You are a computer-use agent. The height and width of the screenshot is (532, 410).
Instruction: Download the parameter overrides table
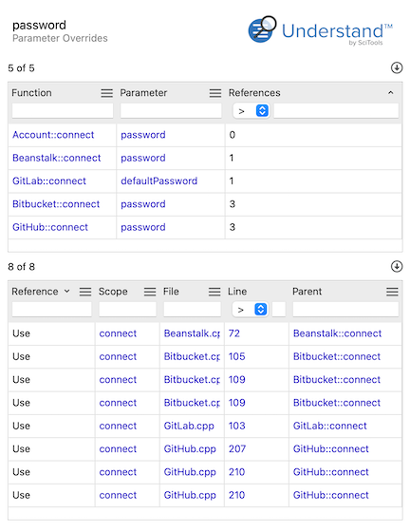(397, 67)
